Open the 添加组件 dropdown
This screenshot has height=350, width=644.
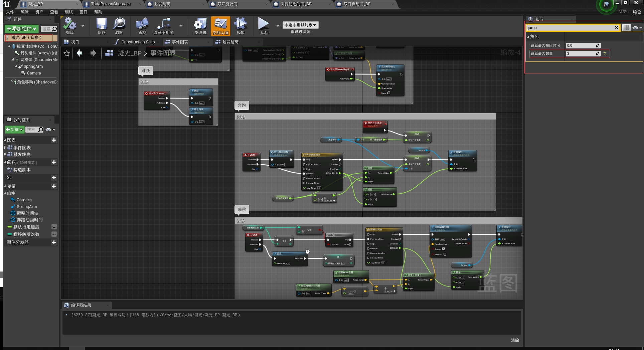click(22, 29)
